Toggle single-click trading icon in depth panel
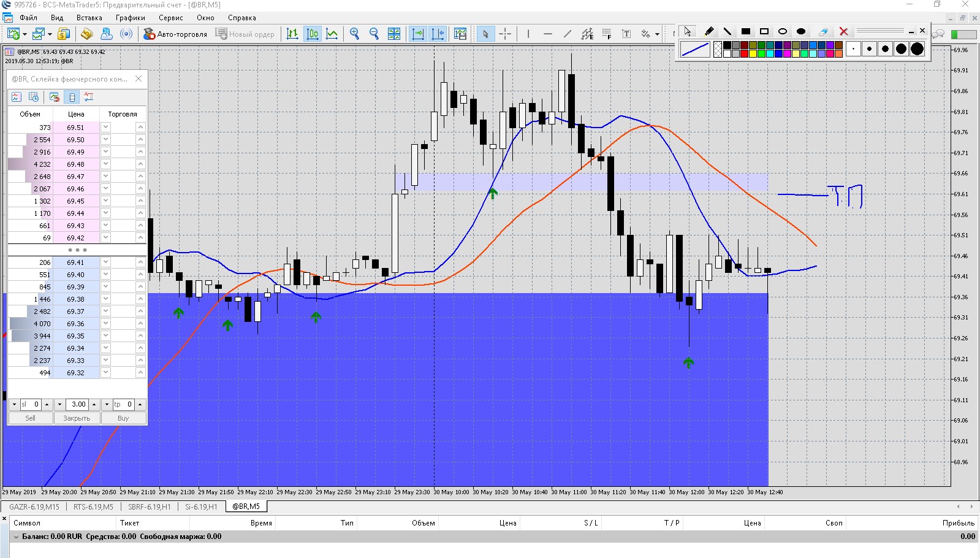Viewport: 980px width, 558px height. 55,97
